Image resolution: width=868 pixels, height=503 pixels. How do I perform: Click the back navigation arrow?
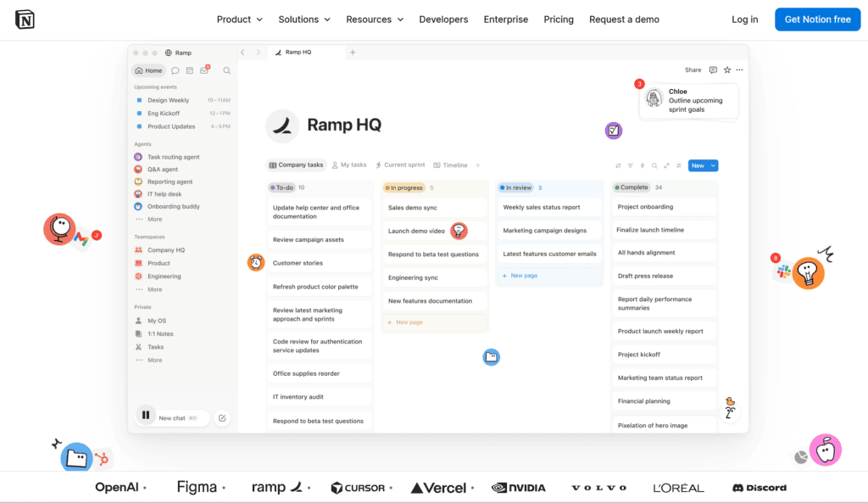pos(242,52)
